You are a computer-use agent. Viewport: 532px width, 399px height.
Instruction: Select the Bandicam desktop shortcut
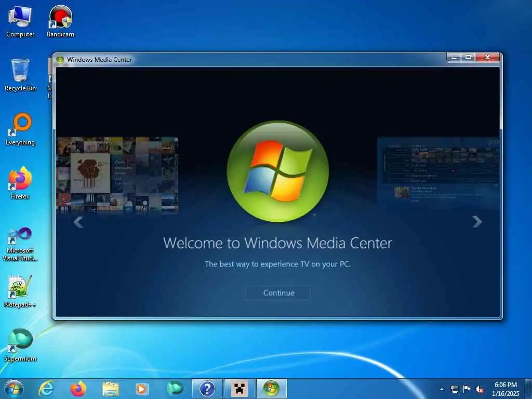[x=60, y=22]
